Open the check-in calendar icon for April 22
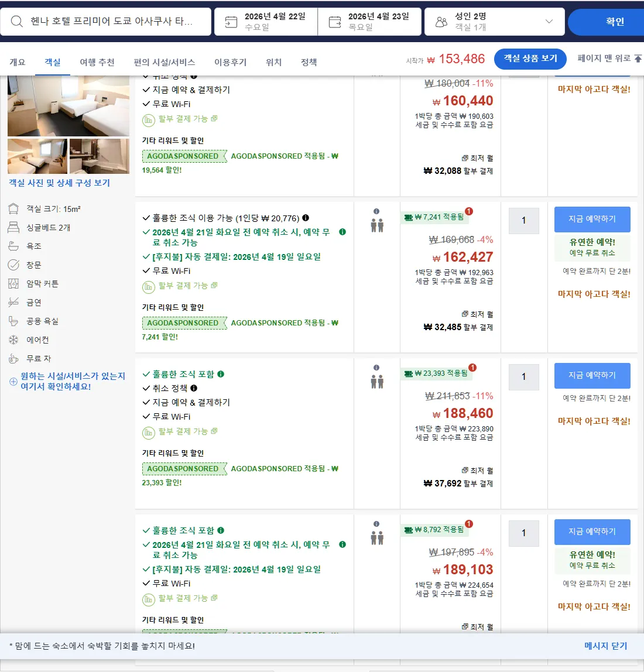The height and width of the screenshot is (672, 644). [x=231, y=22]
